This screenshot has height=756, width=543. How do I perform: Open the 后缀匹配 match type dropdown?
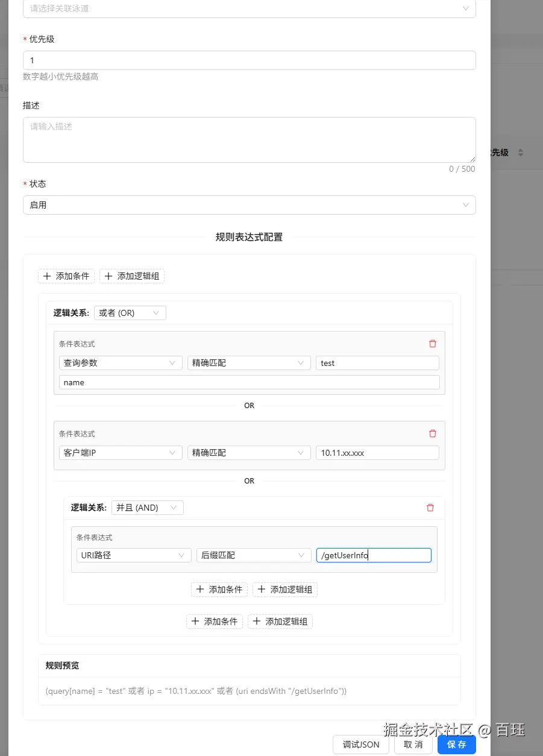click(x=254, y=555)
